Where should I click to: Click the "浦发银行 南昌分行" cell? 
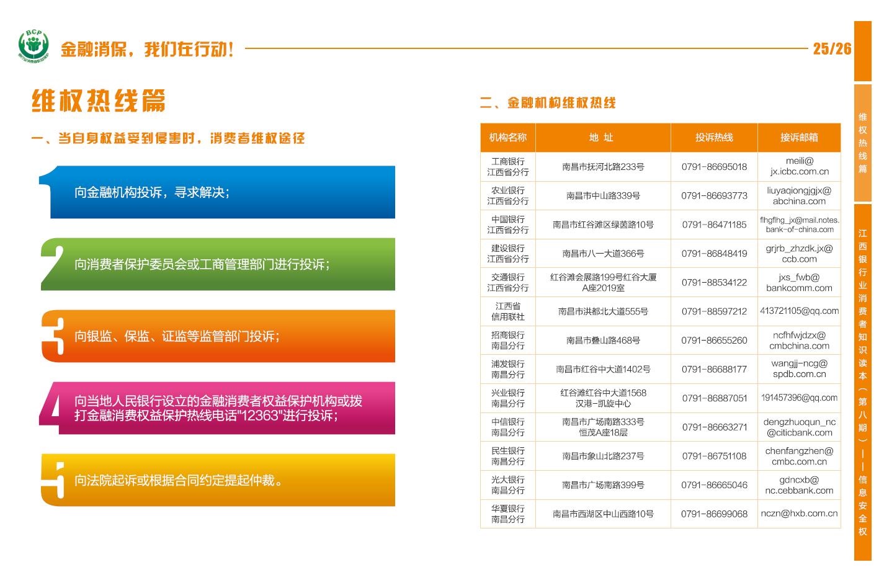(x=508, y=370)
